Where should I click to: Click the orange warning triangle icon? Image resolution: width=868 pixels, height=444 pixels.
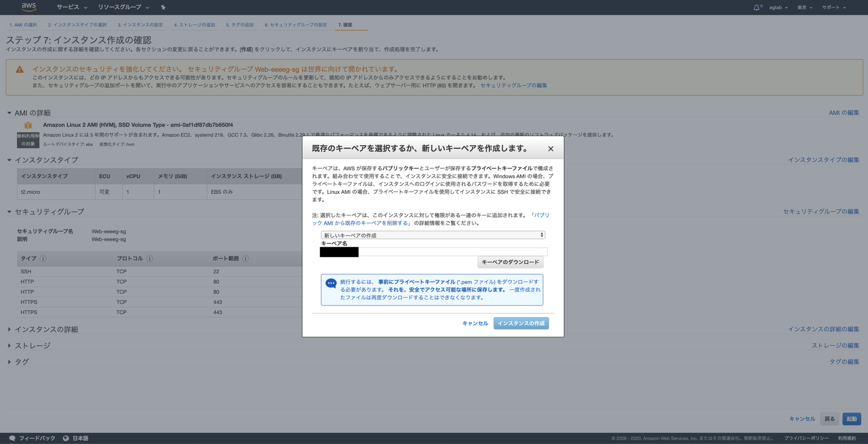tap(20, 69)
